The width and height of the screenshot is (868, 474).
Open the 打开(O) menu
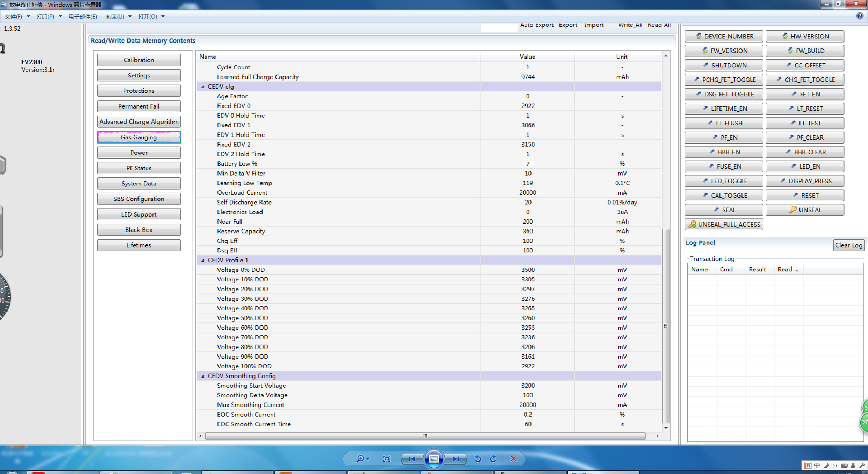tap(151, 17)
